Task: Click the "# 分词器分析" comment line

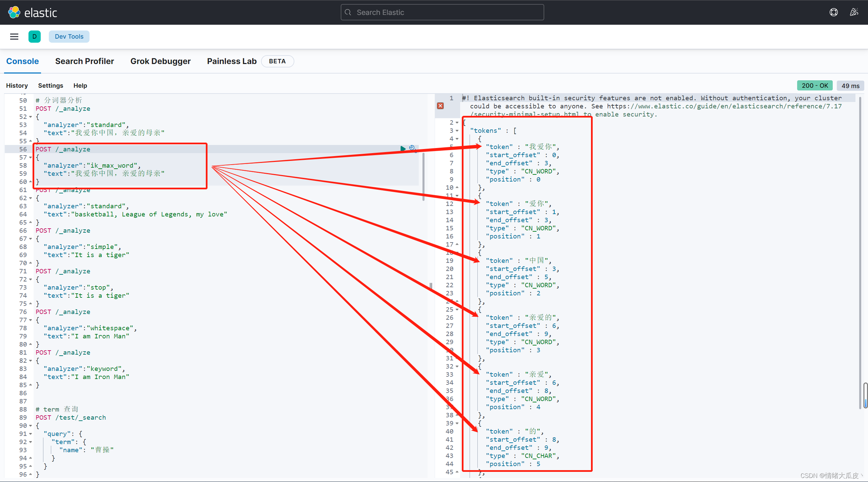Action: pyautogui.click(x=59, y=100)
